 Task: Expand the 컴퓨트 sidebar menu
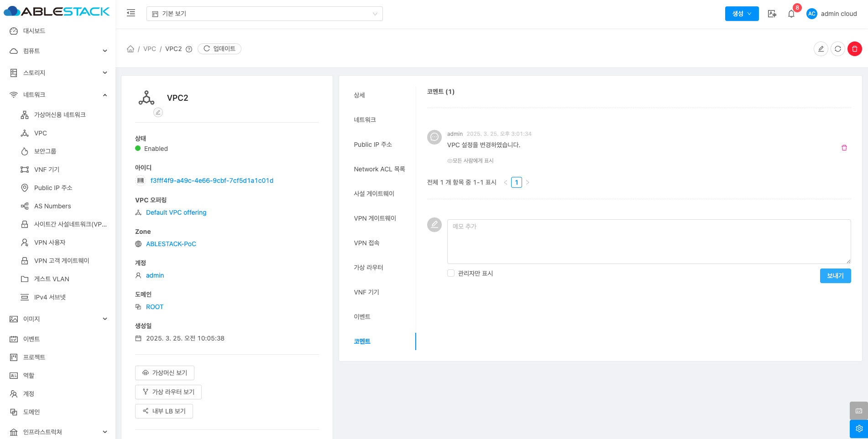coord(58,51)
